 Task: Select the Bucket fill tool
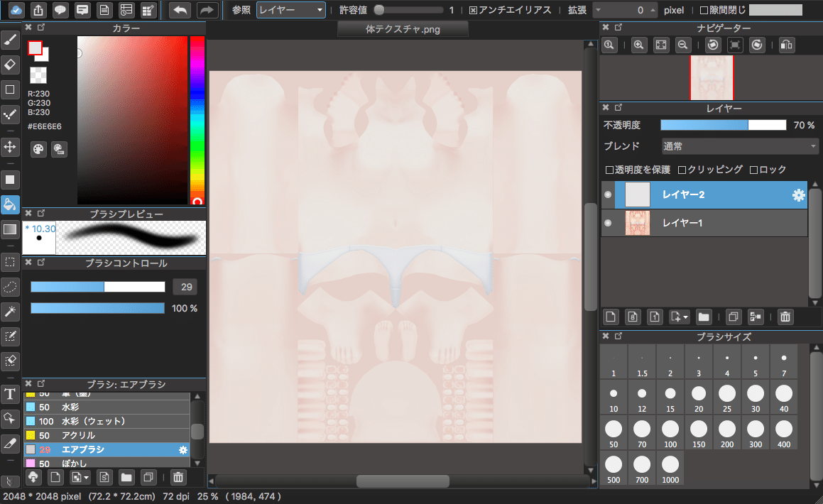tap(10, 204)
